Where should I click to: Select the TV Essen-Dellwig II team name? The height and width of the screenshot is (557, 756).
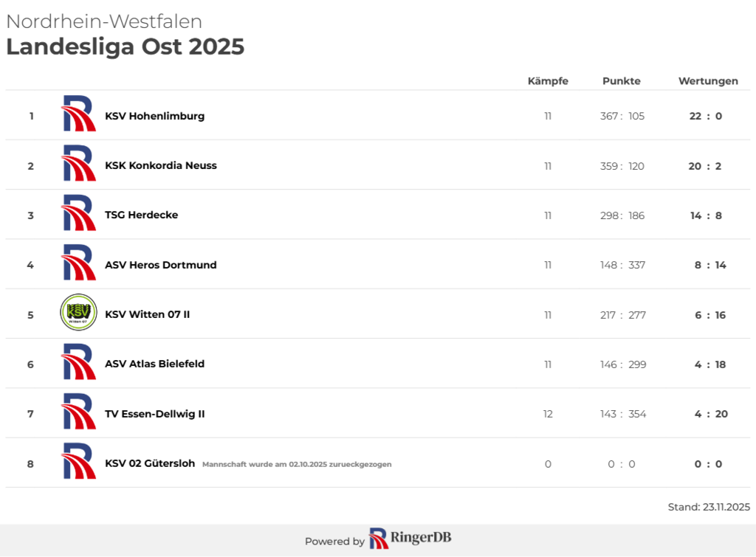pyautogui.click(x=155, y=414)
